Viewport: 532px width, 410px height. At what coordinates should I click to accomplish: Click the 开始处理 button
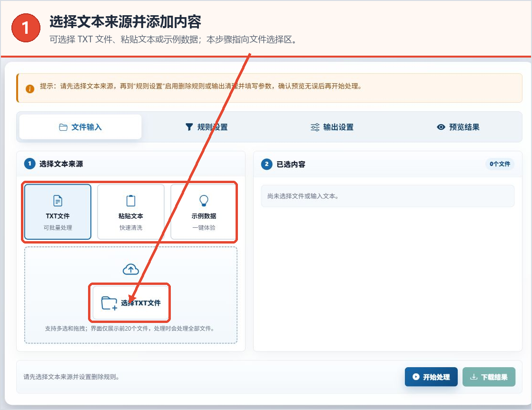click(x=431, y=377)
